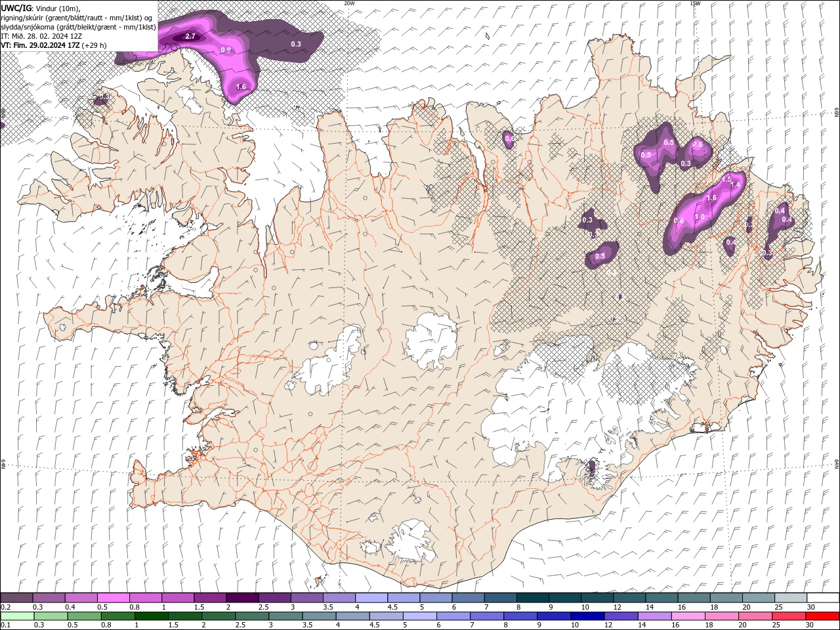Click the dark mauve 0.2–0.3 snow legend swatch

pos(16,598)
